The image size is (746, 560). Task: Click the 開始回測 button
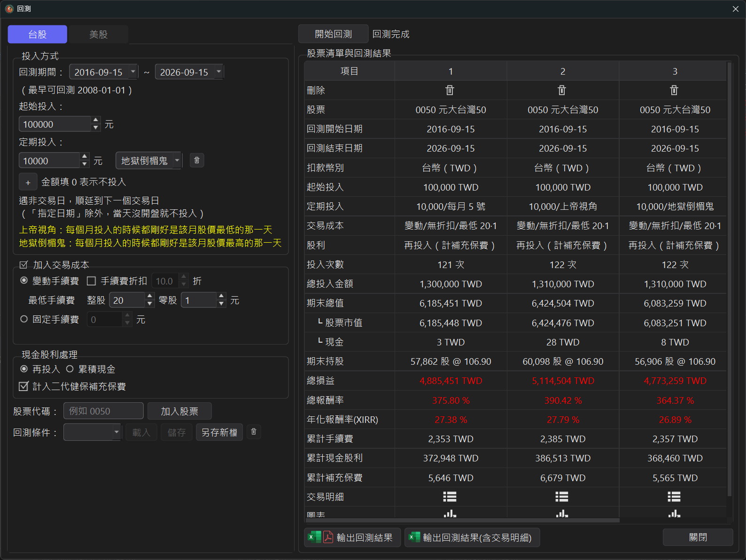[x=334, y=34]
